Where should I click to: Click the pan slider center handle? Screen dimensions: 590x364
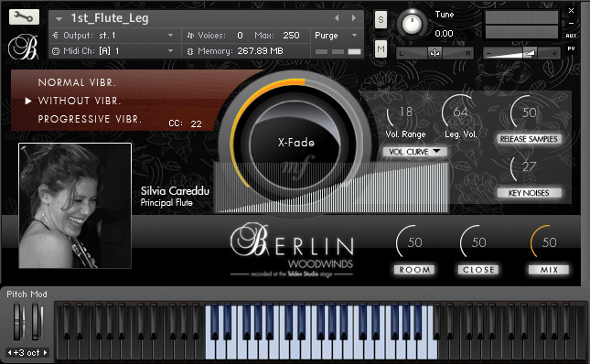point(434,53)
